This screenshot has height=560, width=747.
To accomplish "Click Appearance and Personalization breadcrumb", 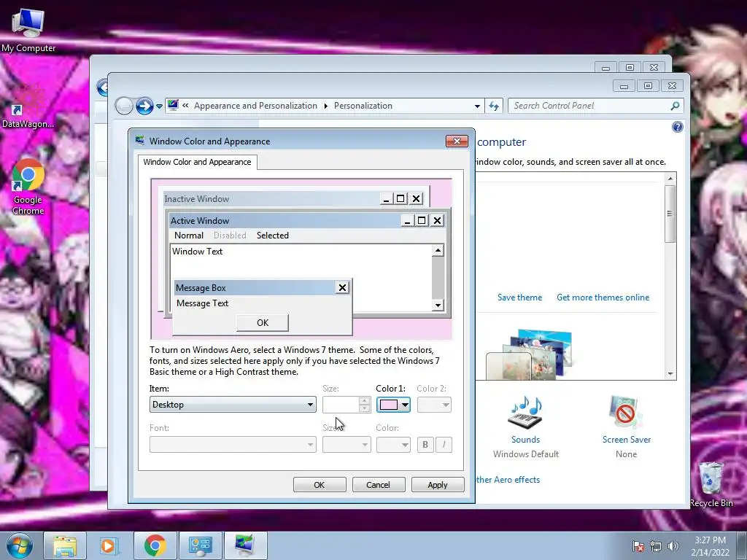I will 255,106.
